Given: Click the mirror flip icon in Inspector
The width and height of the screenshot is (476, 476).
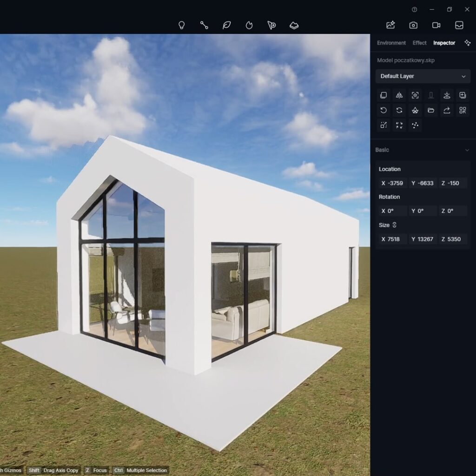Looking at the screenshot, I should pyautogui.click(x=399, y=95).
